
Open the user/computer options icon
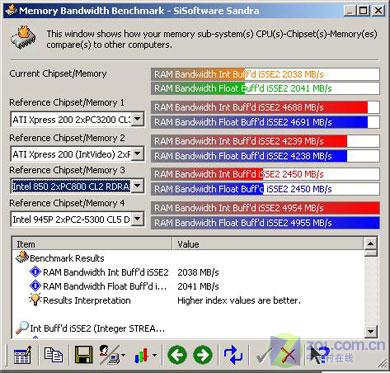pyautogui.click(x=109, y=355)
